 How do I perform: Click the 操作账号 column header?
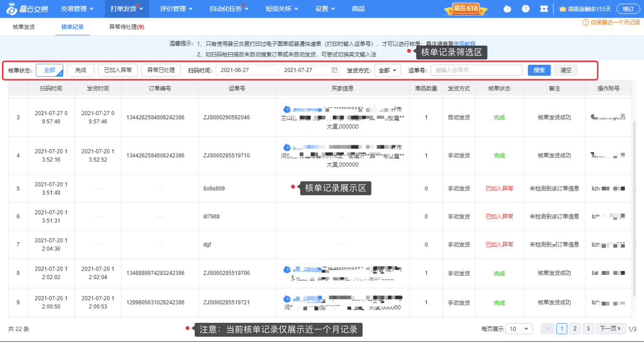609,88
